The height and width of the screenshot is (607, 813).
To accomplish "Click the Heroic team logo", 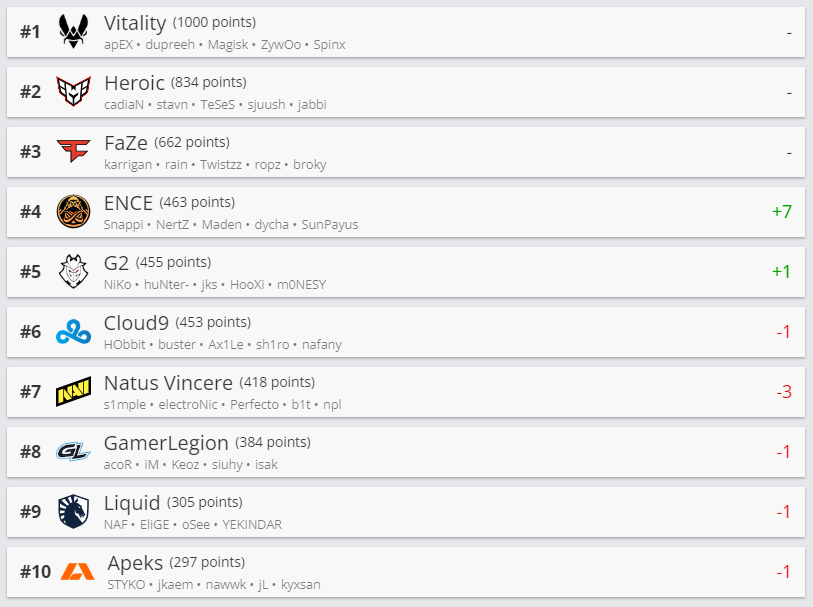I will 73,92.
